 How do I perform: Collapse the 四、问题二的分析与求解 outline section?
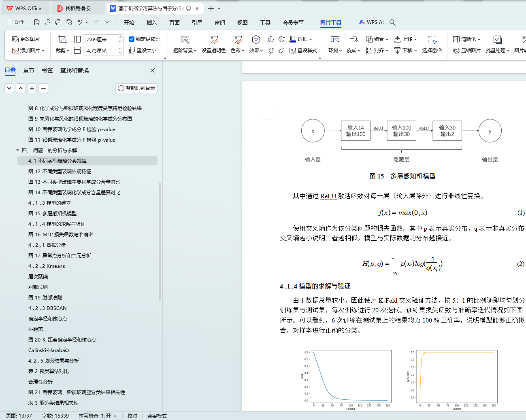pyautogui.click(x=17, y=150)
